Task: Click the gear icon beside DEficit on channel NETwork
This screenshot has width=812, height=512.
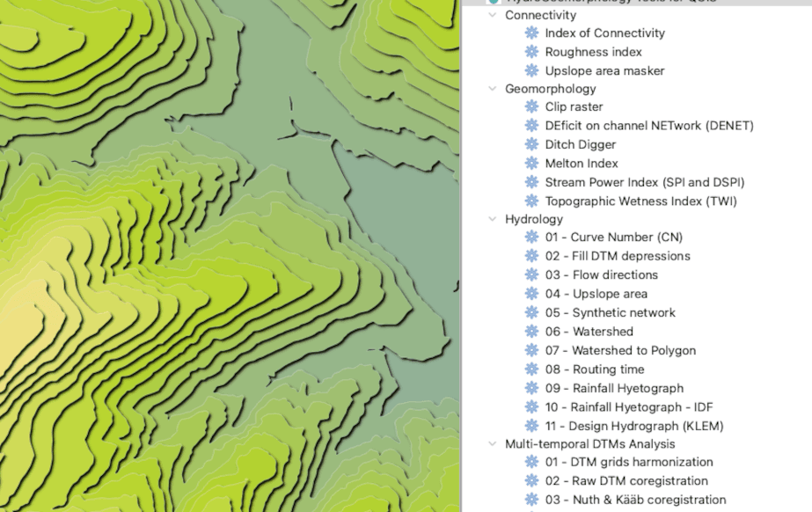Action: click(532, 125)
